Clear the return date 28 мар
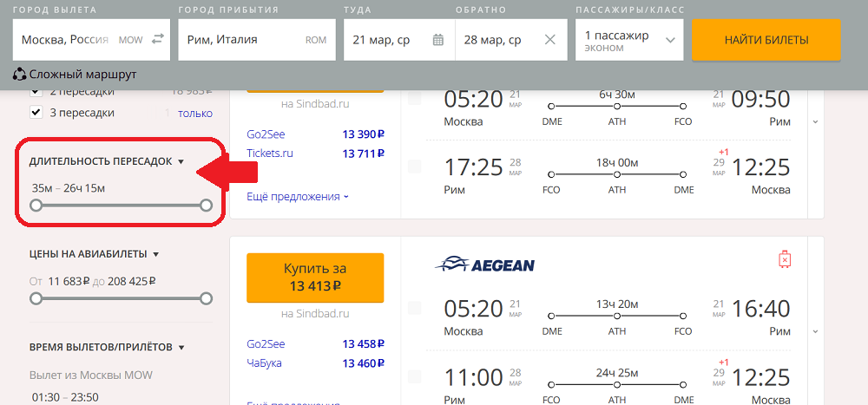This screenshot has width=868, height=405. [549, 39]
